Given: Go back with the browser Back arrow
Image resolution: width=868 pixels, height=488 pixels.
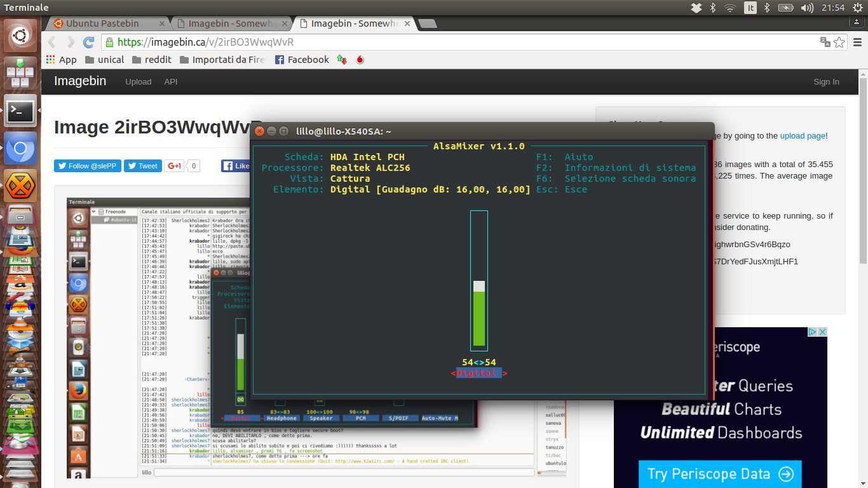Looking at the screenshot, I should (x=52, y=43).
